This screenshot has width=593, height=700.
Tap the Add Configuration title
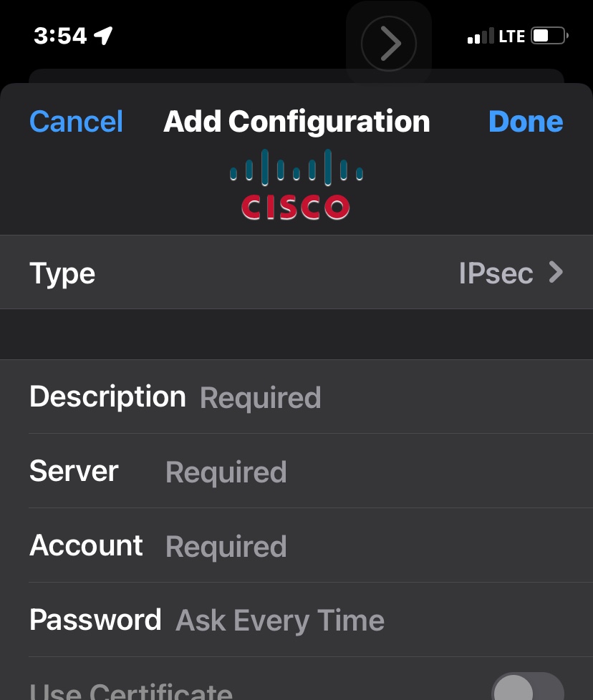pos(296,122)
